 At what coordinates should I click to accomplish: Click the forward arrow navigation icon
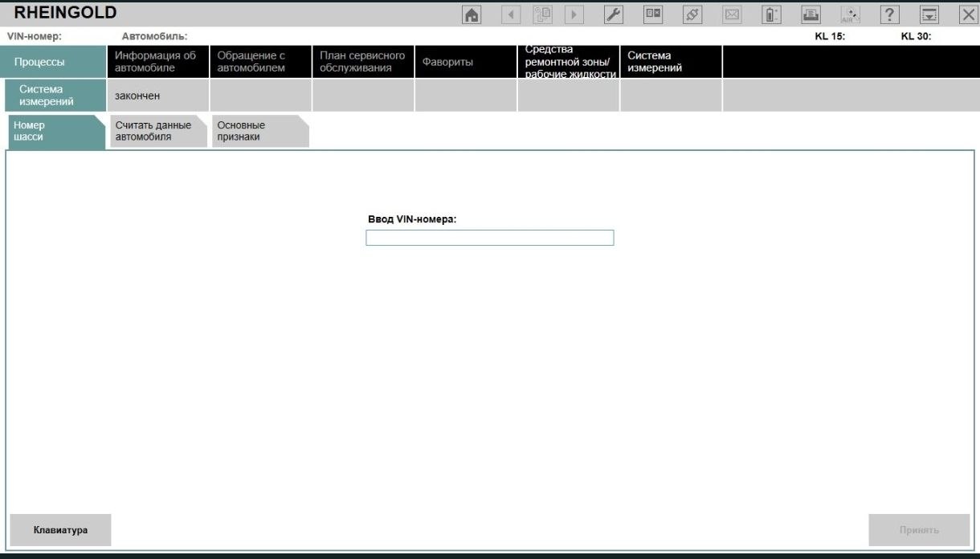click(x=574, y=14)
